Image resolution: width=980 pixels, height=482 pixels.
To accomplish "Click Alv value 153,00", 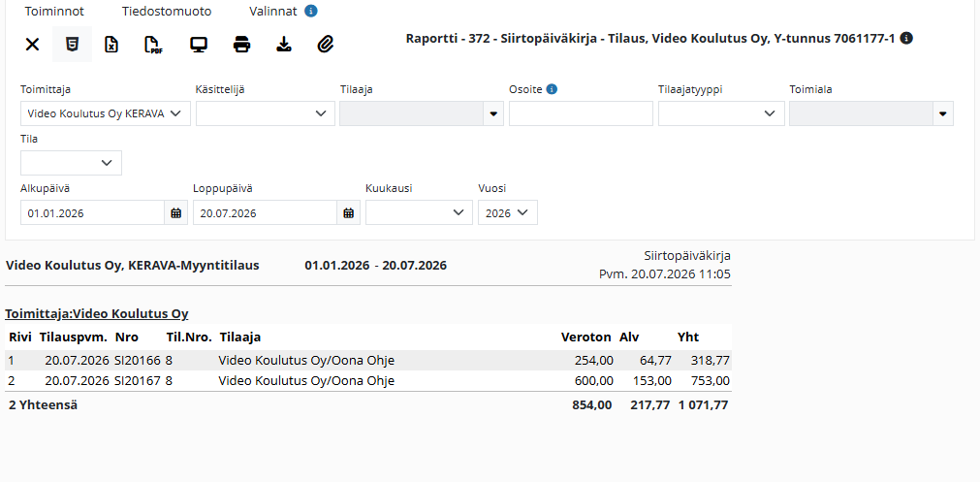I will 651,381.
